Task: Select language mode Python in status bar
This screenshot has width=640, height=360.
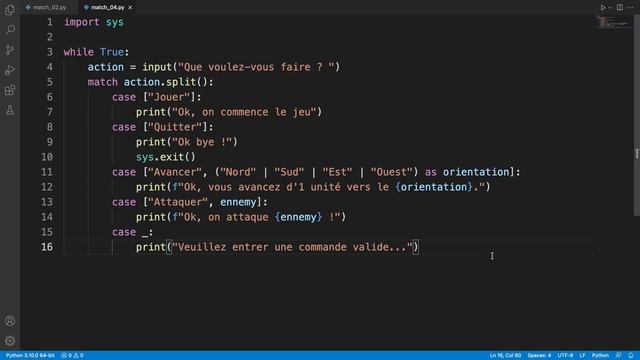Action: tap(600, 356)
